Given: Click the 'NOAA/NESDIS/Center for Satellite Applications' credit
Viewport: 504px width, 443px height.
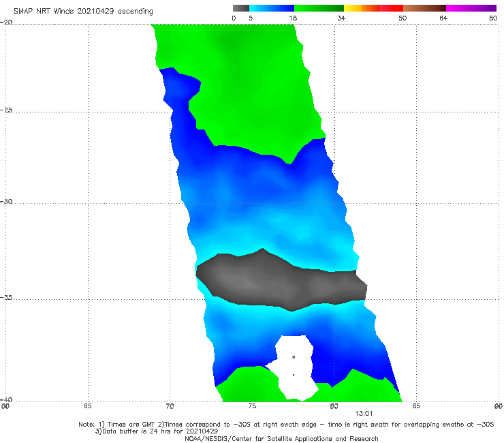Looking at the screenshot, I should coord(281,438).
